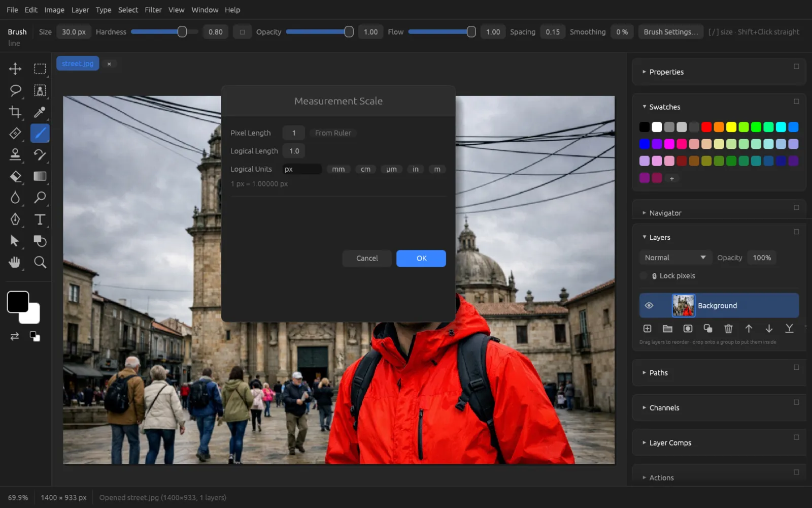Image resolution: width=812 pixels, height=508 pixels.
Task: Pick the Hand tool
Action: (15, 262)
